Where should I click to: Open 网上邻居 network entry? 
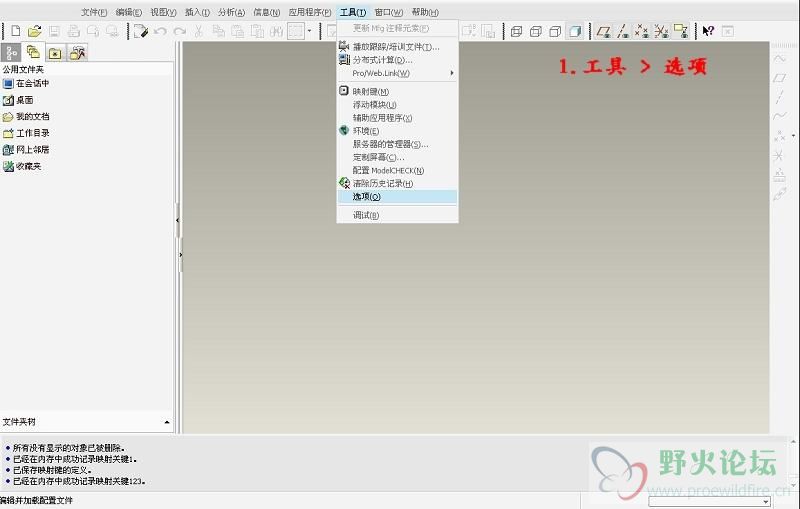click(x=26, y=149)
